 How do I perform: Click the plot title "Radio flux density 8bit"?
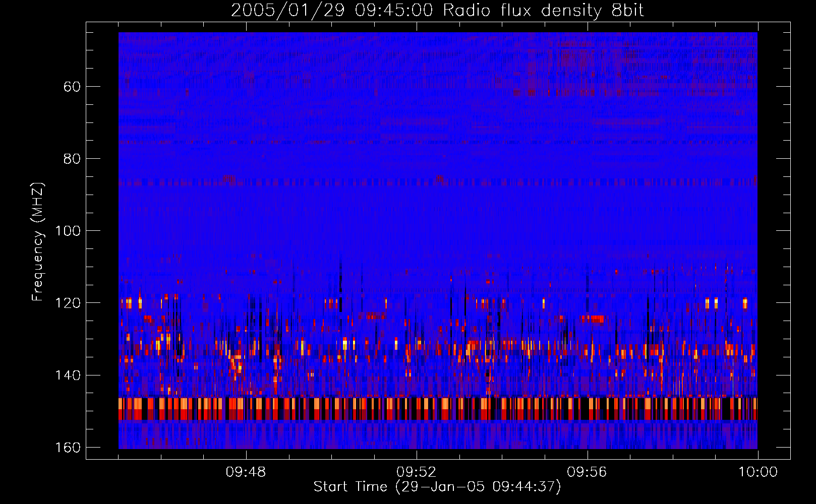544,10
